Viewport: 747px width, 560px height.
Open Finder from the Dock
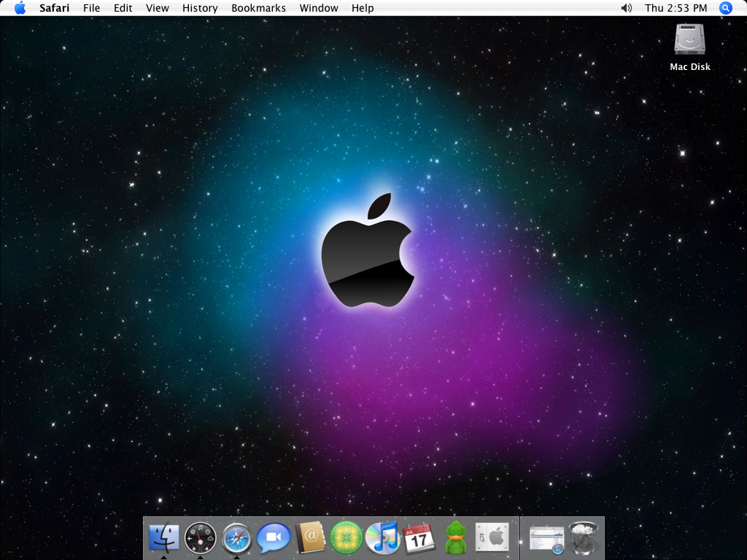[x=163, y=538]
